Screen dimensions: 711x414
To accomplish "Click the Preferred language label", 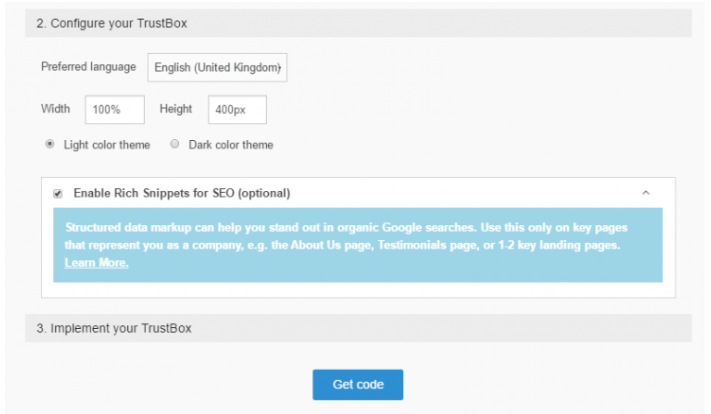I will pyautogui.click(x=88, y=67).
